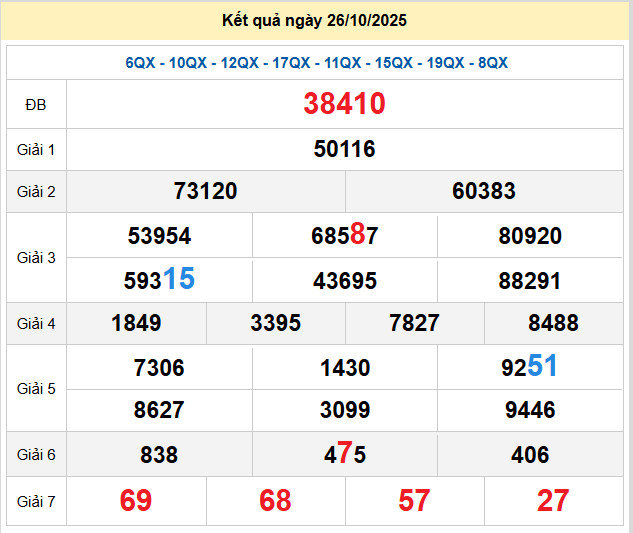Select the Giải 3 number 88291
The width and height of the screenshot is (633, 533).
(530, 281)
